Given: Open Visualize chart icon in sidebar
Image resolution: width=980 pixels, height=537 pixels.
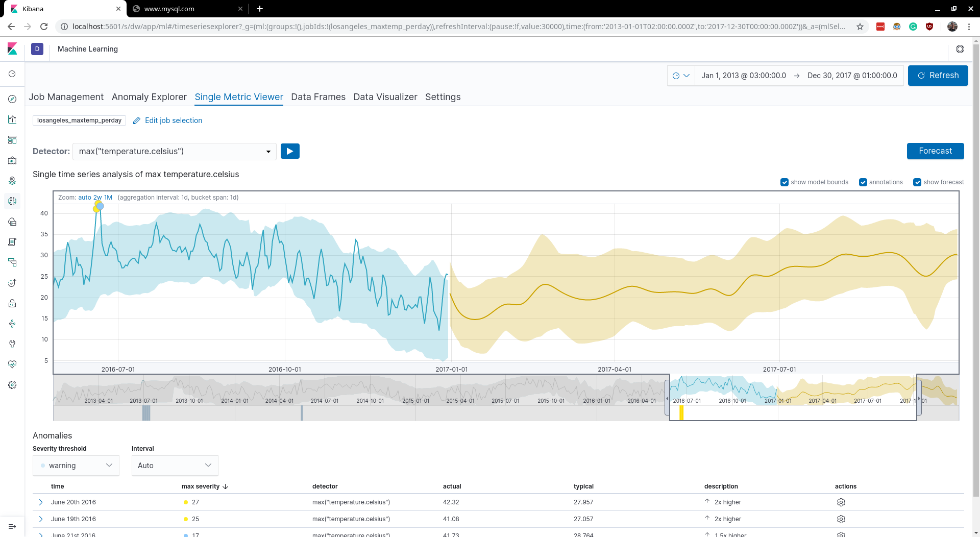Looking at the screenshot, I should point(12,119).
